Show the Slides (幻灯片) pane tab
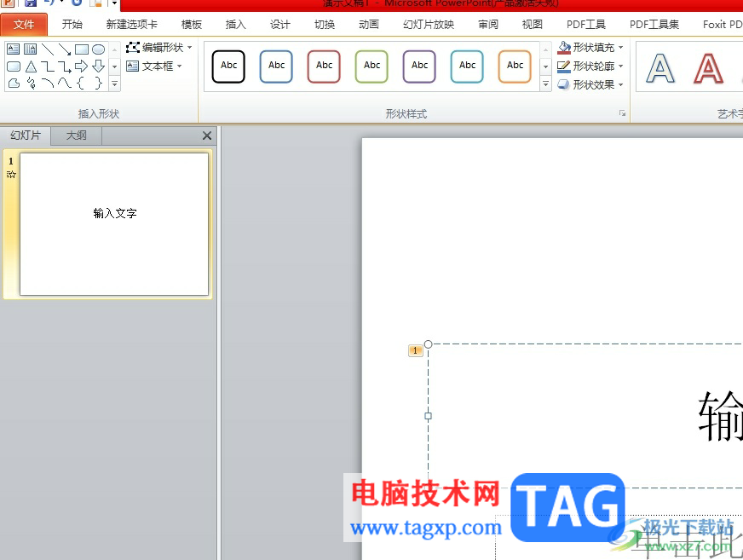Screen dimensions: 743x560 click(x=26, y=136)
